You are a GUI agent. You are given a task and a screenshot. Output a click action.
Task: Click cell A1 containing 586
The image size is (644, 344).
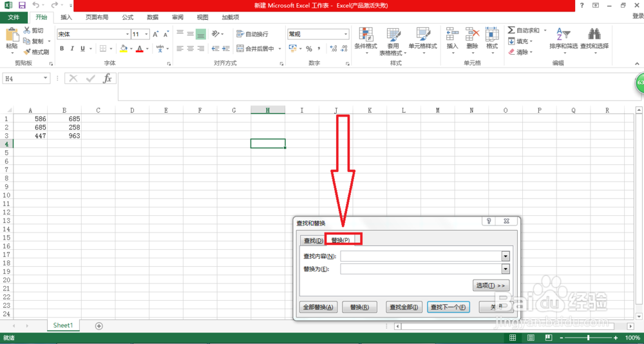click(30, 119)
